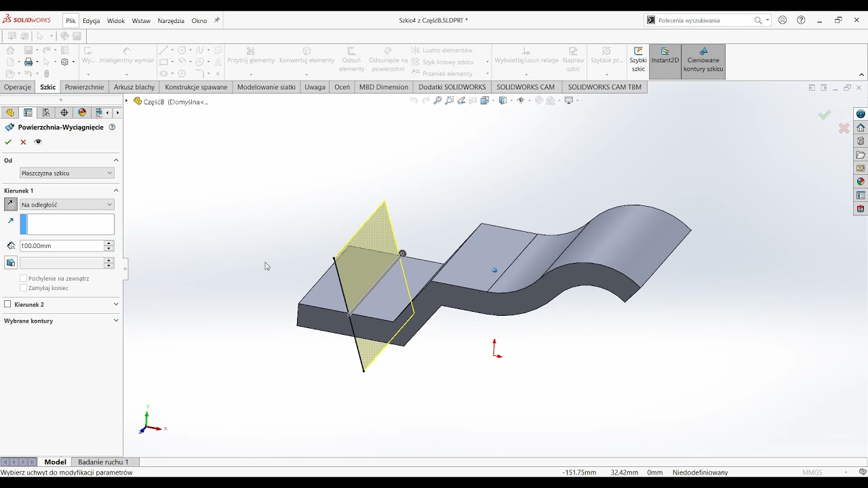Click the Section View icon
868x488 pixels.
tap(473, 100)
